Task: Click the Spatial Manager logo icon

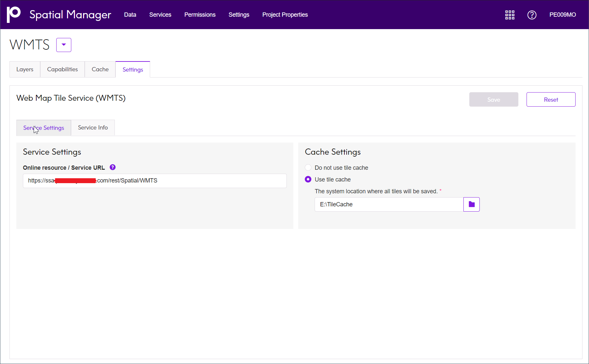Action: coord(14,15)
